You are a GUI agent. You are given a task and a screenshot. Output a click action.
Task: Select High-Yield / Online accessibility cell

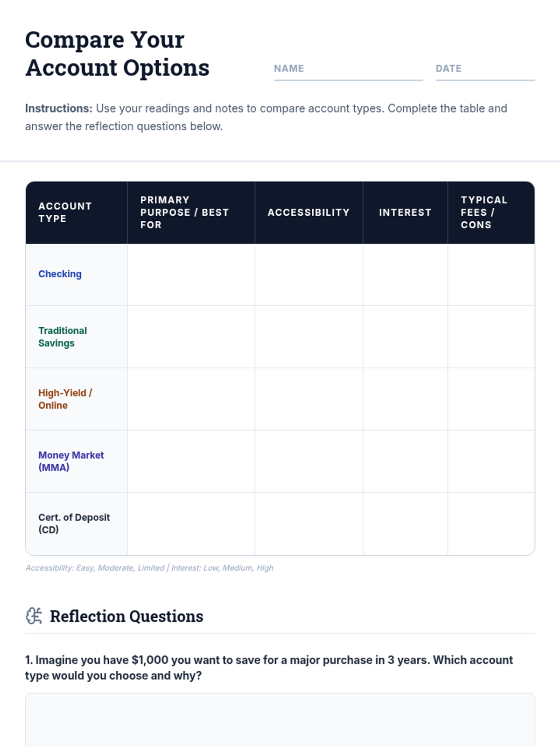point(308,399)
